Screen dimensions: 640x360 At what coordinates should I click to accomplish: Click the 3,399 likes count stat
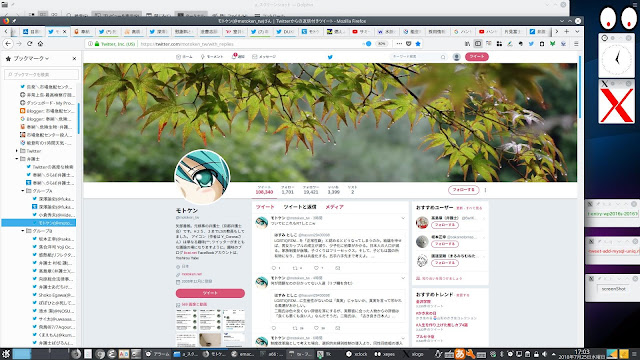click(x=333, y=190)
